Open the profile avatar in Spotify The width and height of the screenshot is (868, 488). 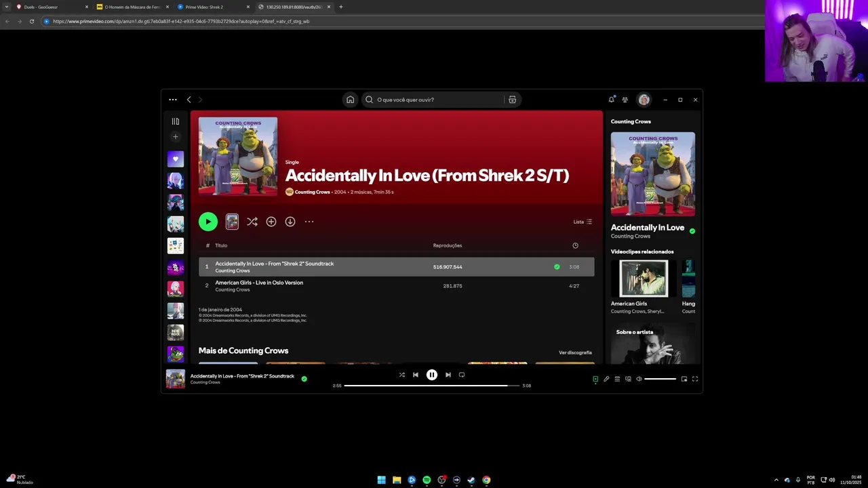pyautogui.click(x=644, y=100)
